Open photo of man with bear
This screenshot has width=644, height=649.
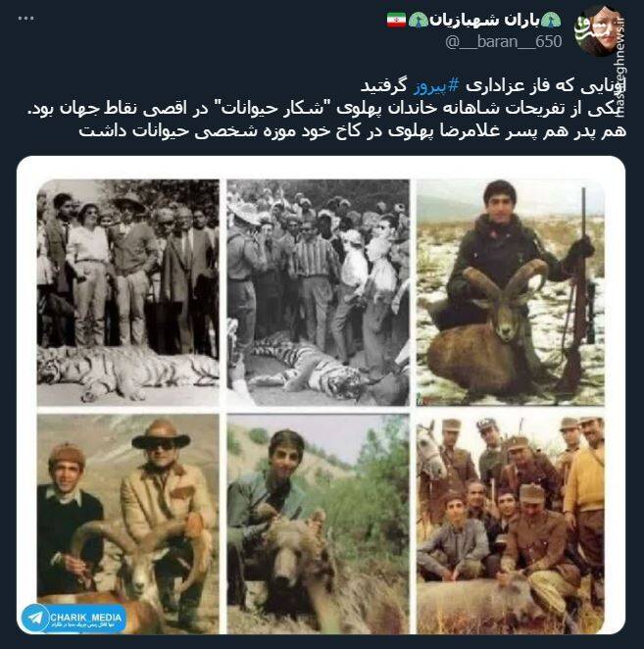318,524
